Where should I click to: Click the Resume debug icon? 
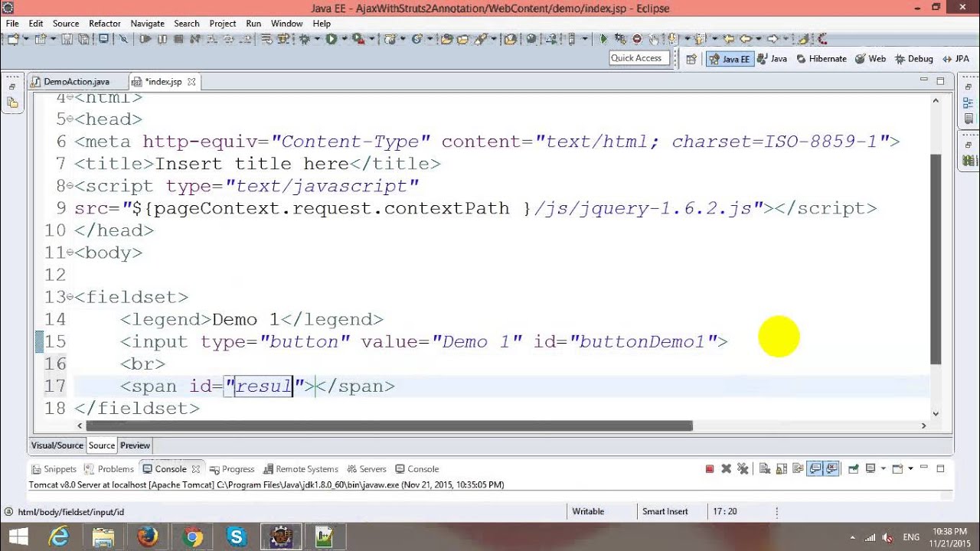[x=145, y=38]
